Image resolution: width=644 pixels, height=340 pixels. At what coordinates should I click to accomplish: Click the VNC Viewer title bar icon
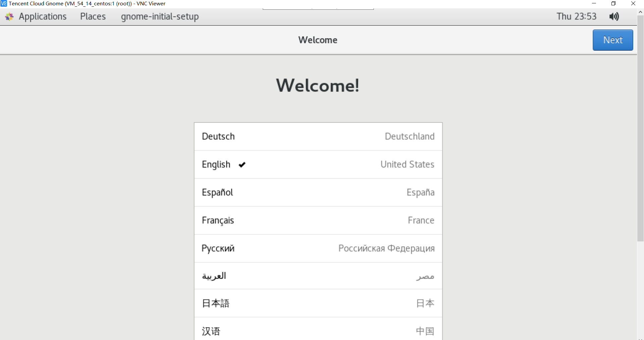tap(4, 4)
